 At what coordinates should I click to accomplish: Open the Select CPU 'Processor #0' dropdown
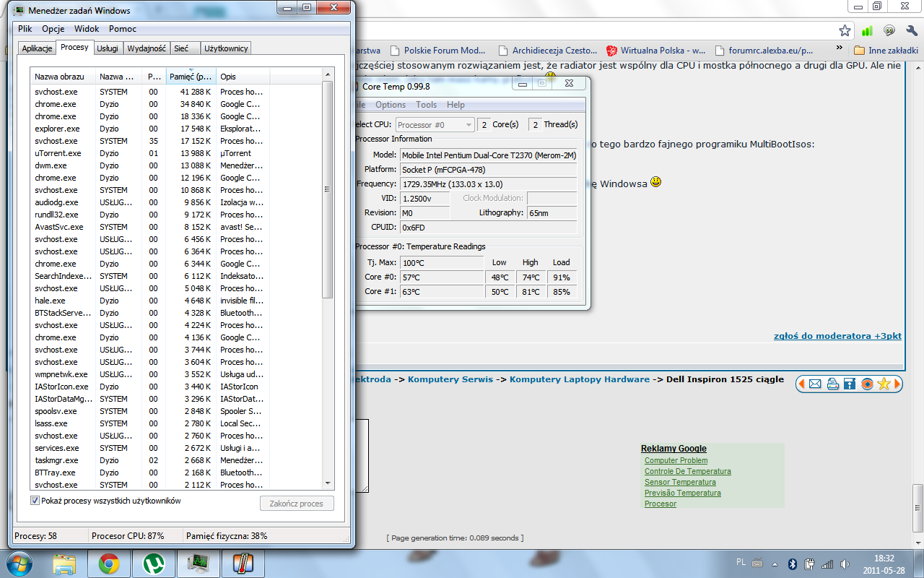[435, 125]
